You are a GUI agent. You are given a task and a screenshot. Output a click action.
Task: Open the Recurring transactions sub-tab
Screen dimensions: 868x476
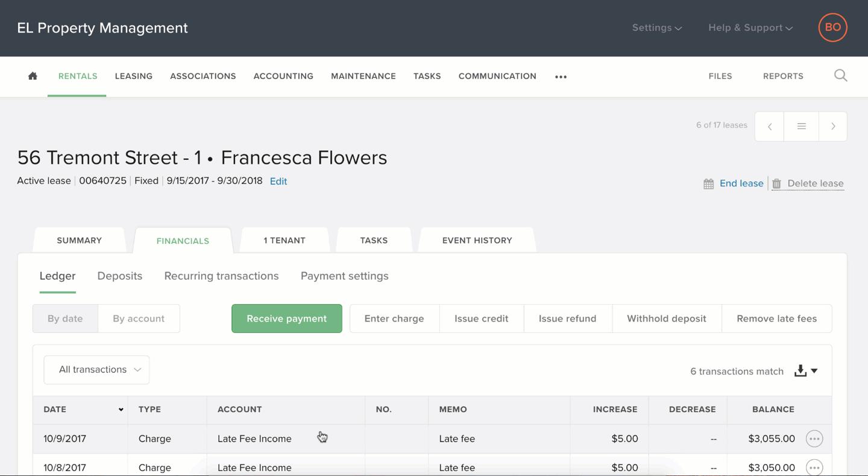click(x=221, y=276)
